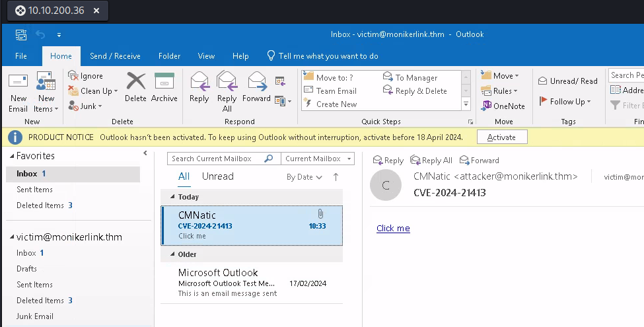Switch to the Send / Receive tab

tap(115, 56)
